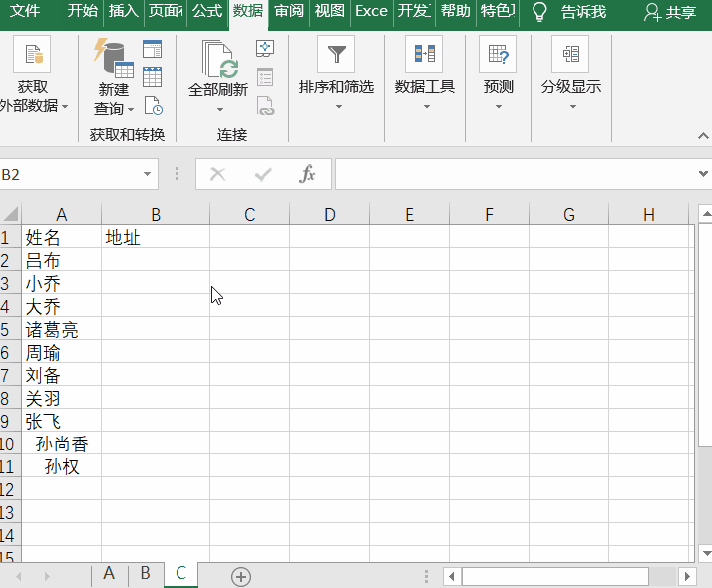Click the Enter checkmark in formula bar
Viewport: 712px width, 588px height.
tap(263, 174)
